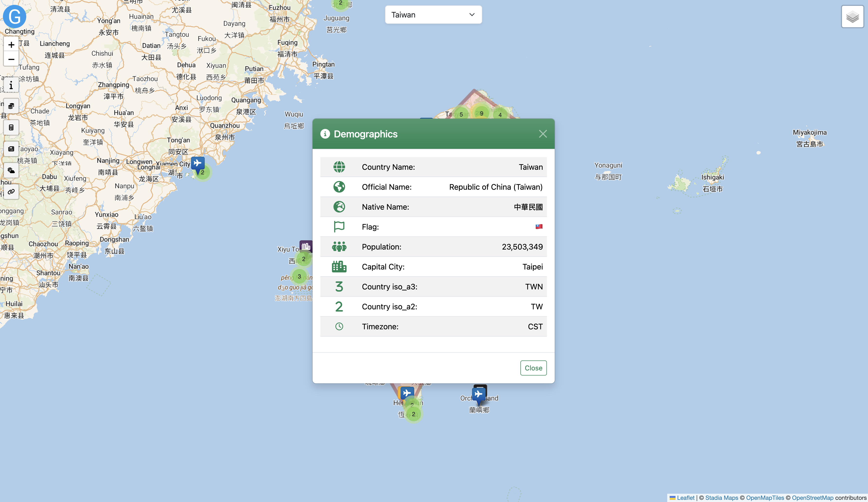Screen dimensions: 868x502
Task: Open the news panel
Action: coord(11,149)
